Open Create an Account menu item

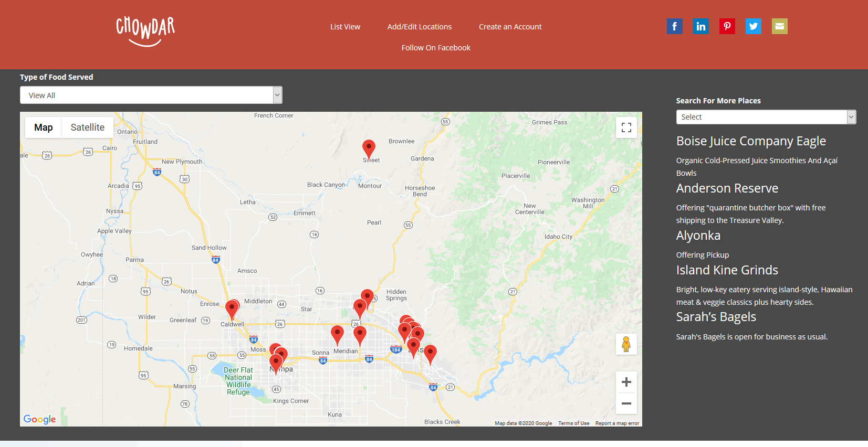(510, 27)
